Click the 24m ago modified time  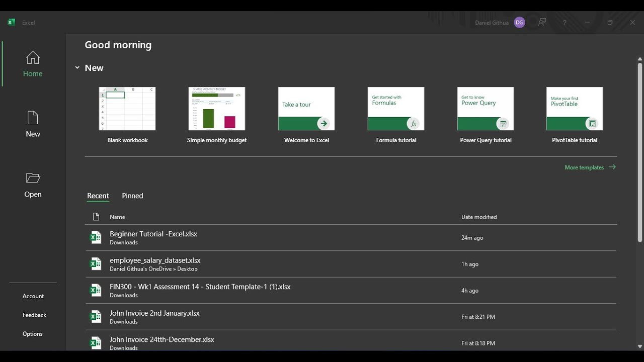(472, 238)
